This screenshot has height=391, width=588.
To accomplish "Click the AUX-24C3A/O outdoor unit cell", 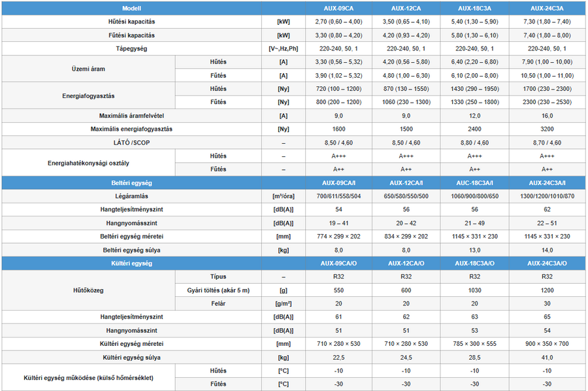I will click(547, 263).
